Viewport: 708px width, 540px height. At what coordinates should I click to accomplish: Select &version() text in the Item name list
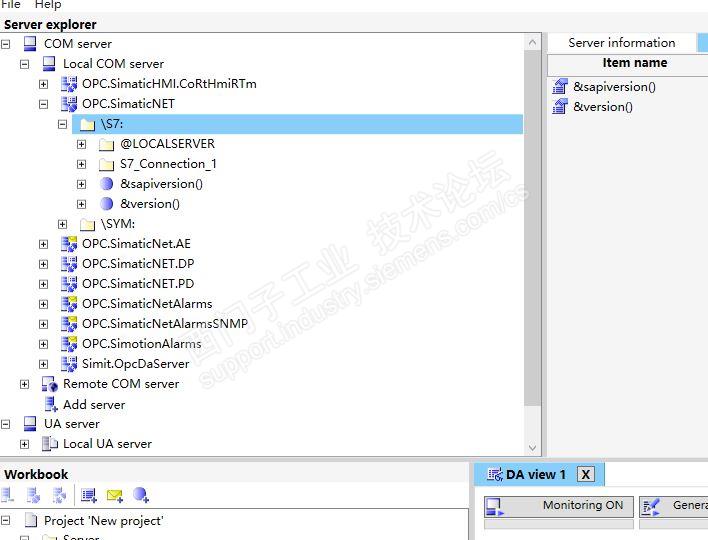(603, 107)
